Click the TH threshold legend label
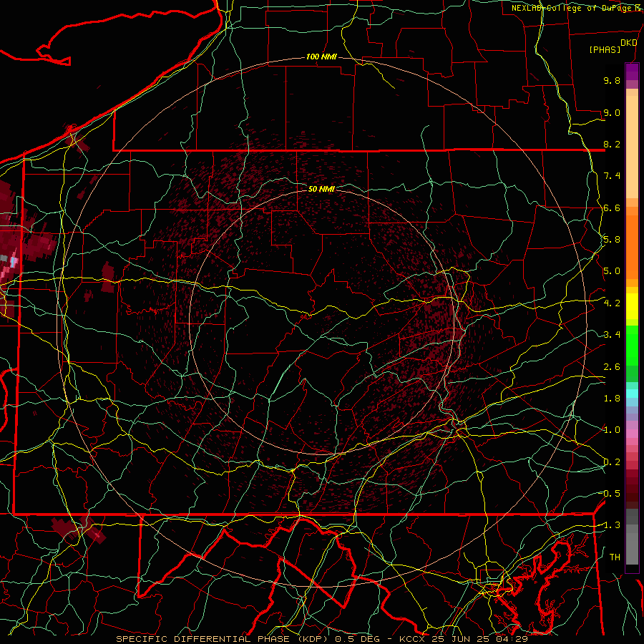Image resolution: width=644 pixels, height=644 pixels. (x=615, y=557)
